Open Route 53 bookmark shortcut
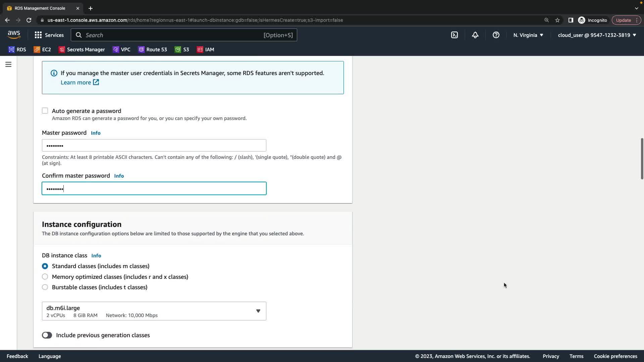This screenshot has height=362, width=644. click(x=153, y=50)
